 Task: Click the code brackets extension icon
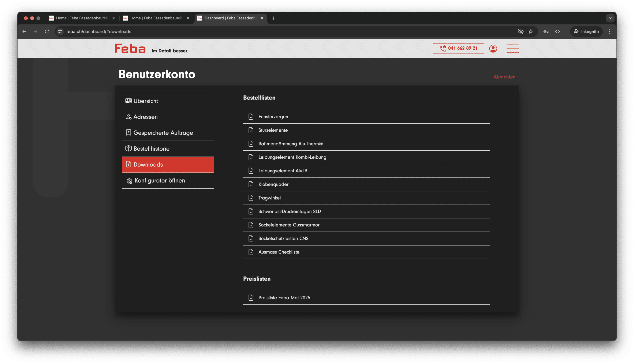557,31
